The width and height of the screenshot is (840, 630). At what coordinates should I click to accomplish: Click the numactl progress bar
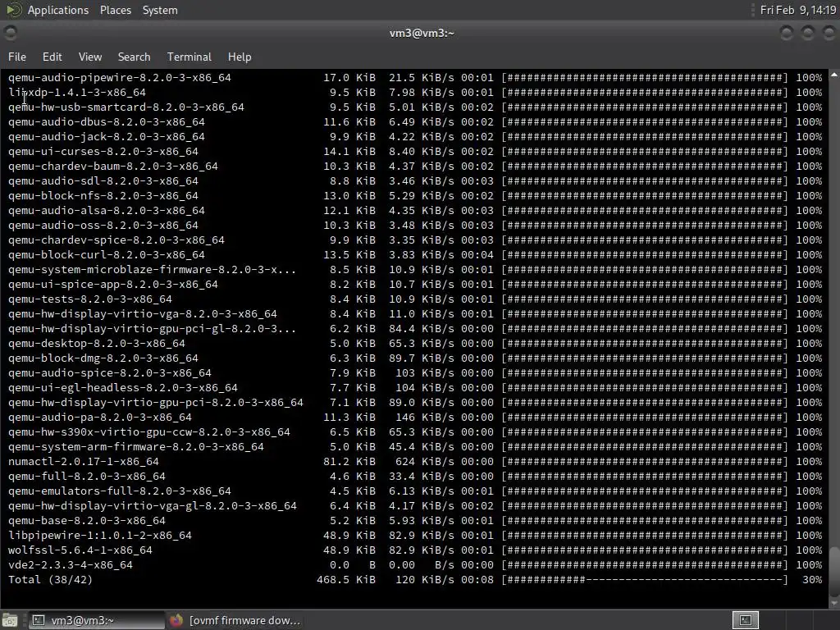pos(645,461)
